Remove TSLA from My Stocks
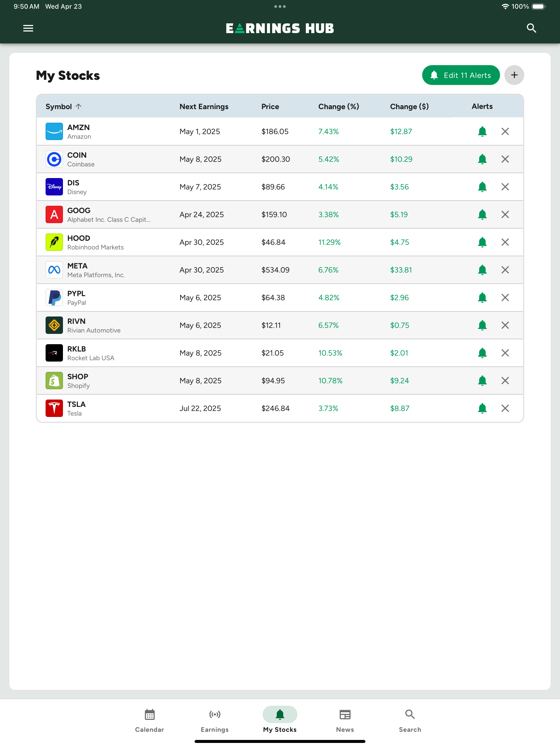560x747 pixels. tap(505, 408)
